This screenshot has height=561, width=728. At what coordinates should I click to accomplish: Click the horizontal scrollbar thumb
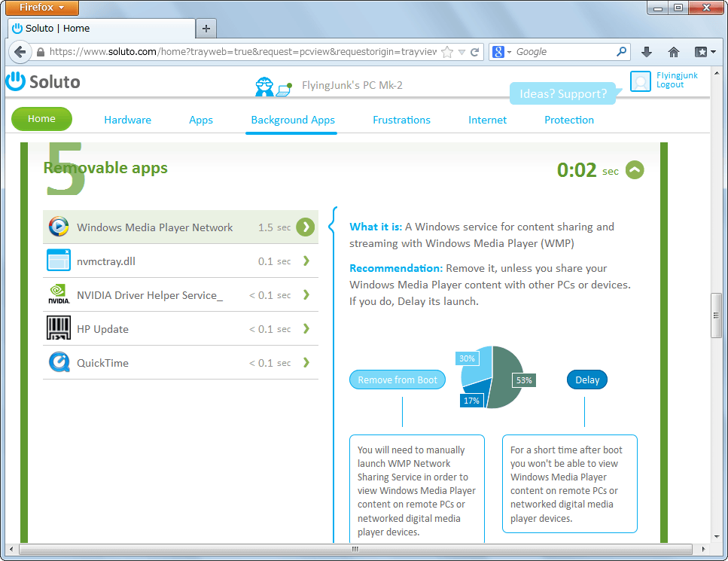tap(355, 549)
